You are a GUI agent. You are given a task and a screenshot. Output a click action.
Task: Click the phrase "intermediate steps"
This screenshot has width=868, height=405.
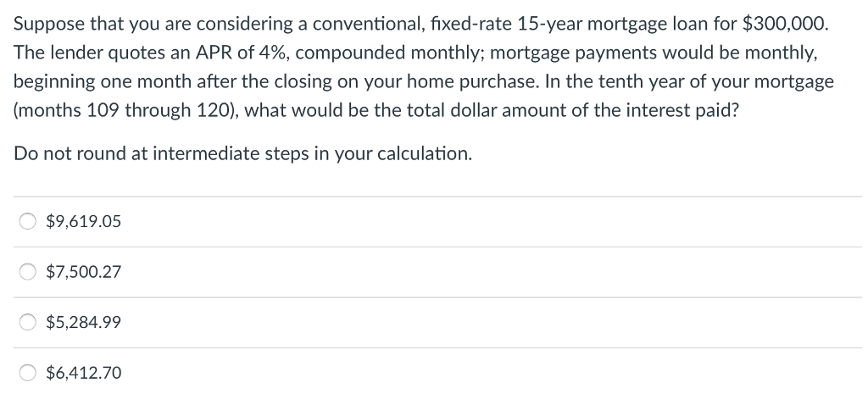coord(227,153)
